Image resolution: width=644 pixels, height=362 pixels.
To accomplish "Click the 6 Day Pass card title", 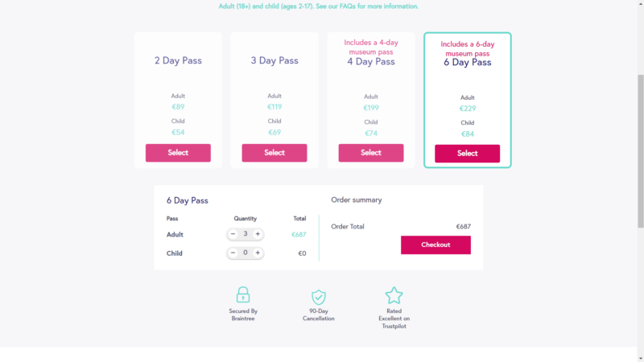I will (468, 63).
